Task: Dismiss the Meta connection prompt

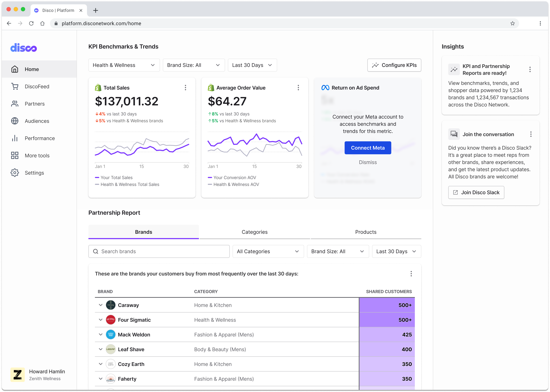Action: [368, 162]
